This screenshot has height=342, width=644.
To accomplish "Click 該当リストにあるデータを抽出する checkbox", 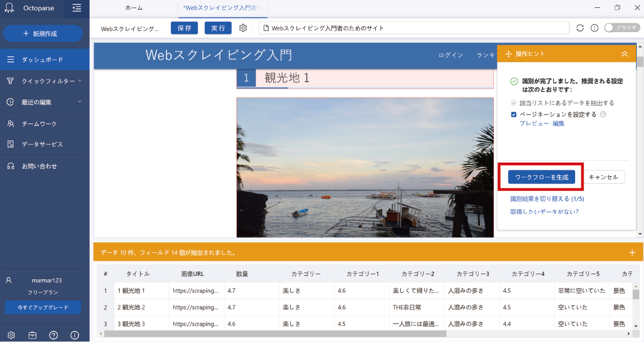I will (x=514, y=103).
